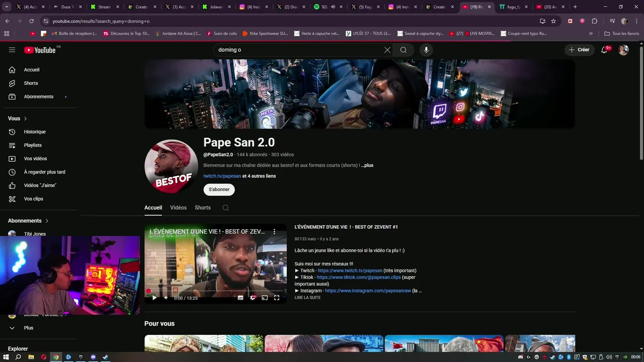
Task: Switch to the Shorts channel tab
Action: coord(203,208)
